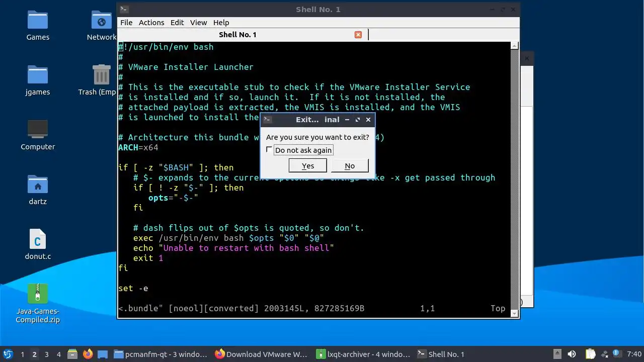Open the LXQt application menu icon
The height and width of the screenshot is (362, 644).
pyautogui.click(x=8, y=354)
